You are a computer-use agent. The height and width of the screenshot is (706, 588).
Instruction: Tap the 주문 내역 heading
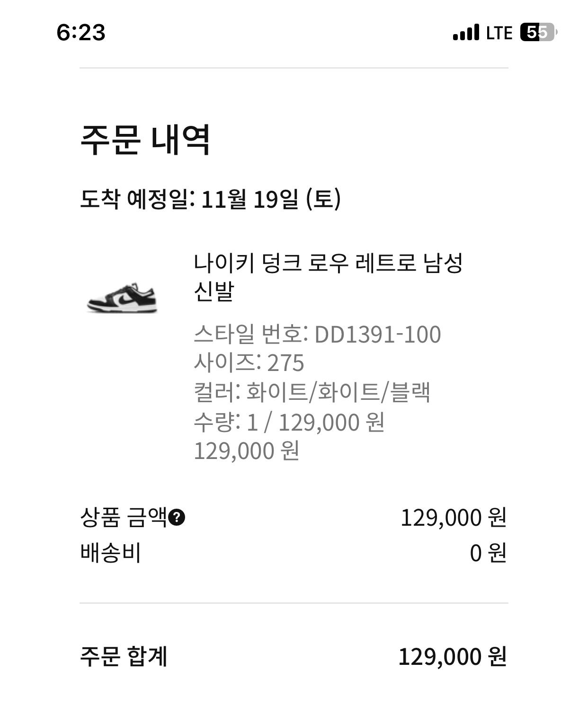pos(145,139)
